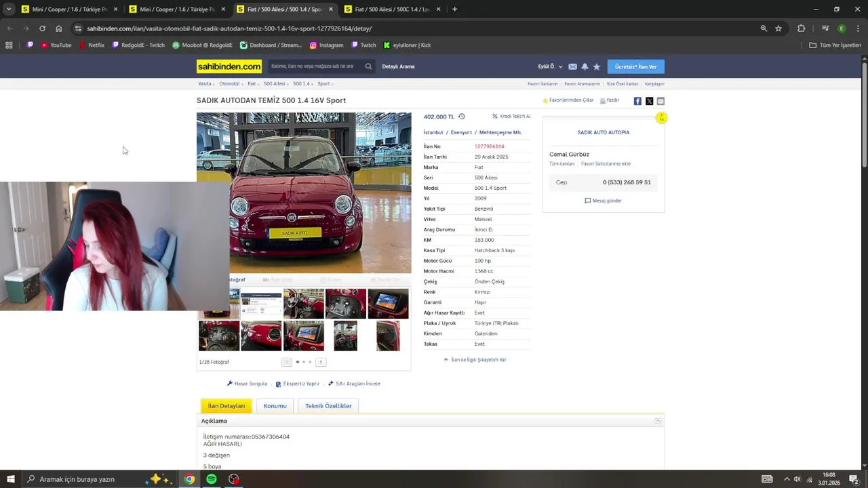Click İlan ile İlgili Şikayetim Var
Viewport: 868px width, 488px height.
[475, 360]
